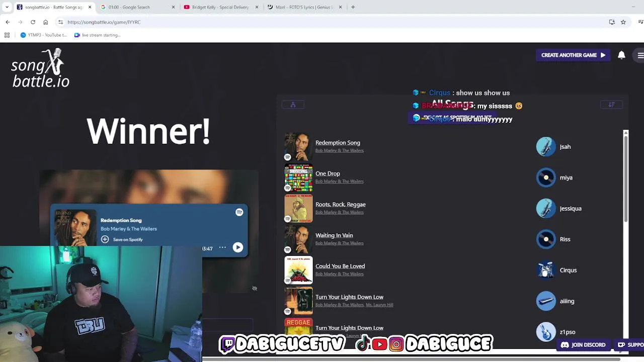This screenshot has width=644, height=362.
Task: View site information next to the URL
Action: (60, 22)
